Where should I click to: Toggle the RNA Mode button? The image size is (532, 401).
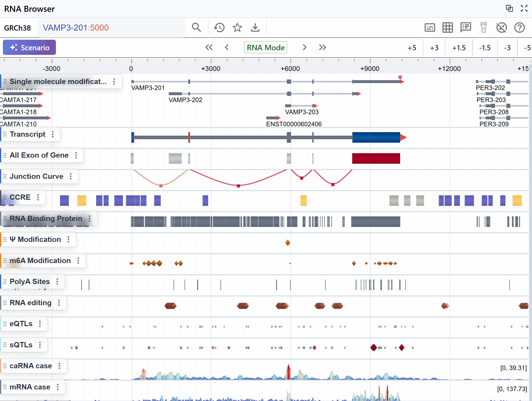(x=266, y=47)
